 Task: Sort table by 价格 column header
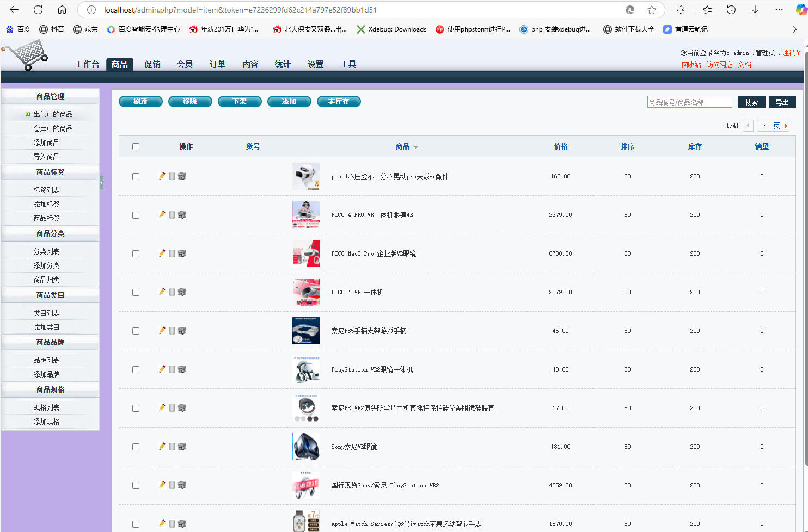pos(560,147)
